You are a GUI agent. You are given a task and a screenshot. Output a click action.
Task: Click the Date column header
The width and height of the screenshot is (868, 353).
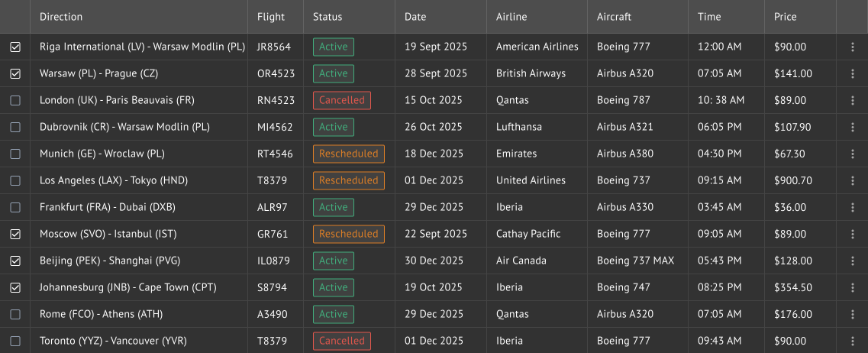pos(415,17)
